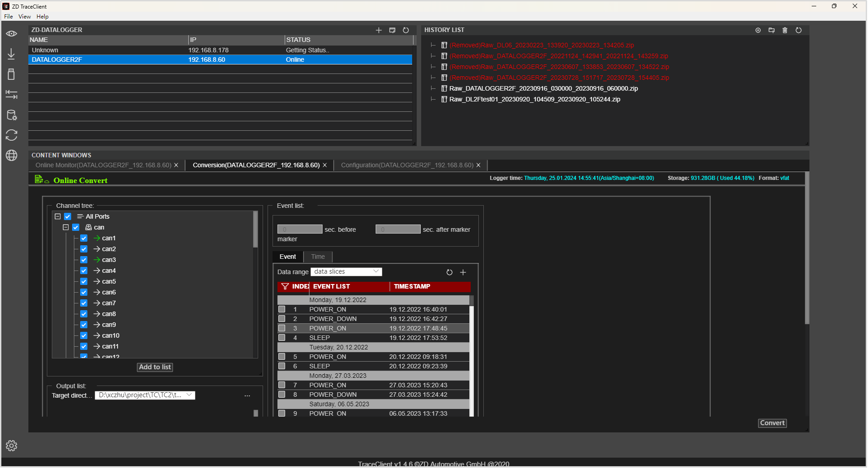Click the eye monitor icon in sidebar

[11, 34]
